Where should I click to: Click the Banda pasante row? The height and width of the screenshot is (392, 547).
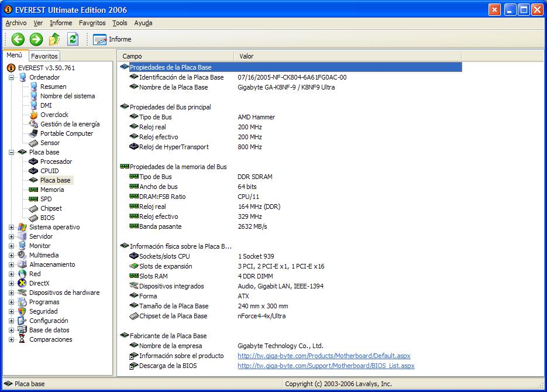pyautogui.click(x=291, y=226)
